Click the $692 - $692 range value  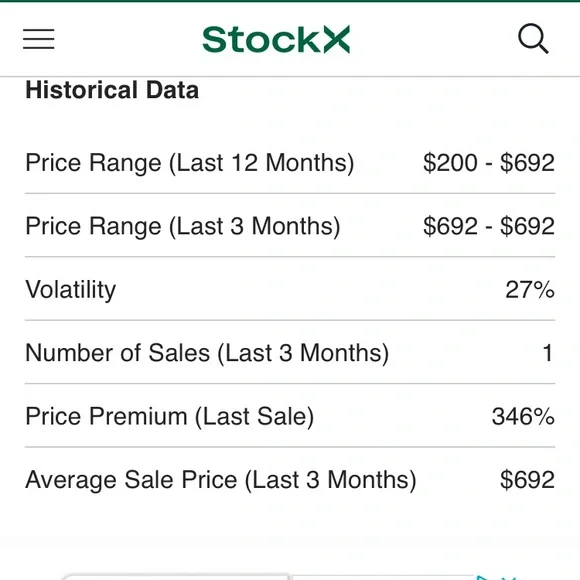[489, 226]
